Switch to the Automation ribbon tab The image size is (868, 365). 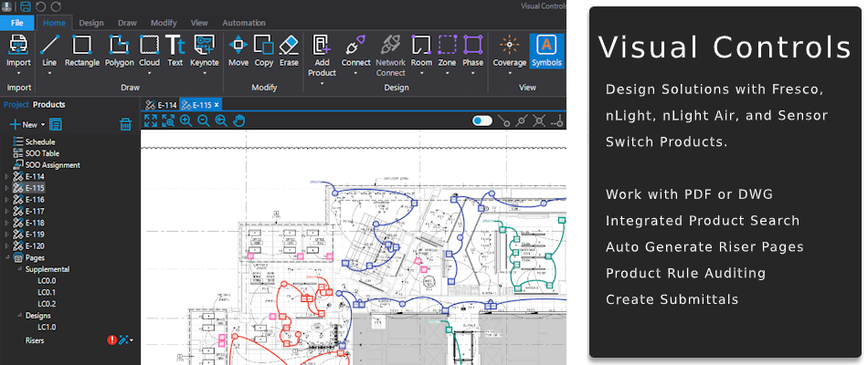[244, 23]
